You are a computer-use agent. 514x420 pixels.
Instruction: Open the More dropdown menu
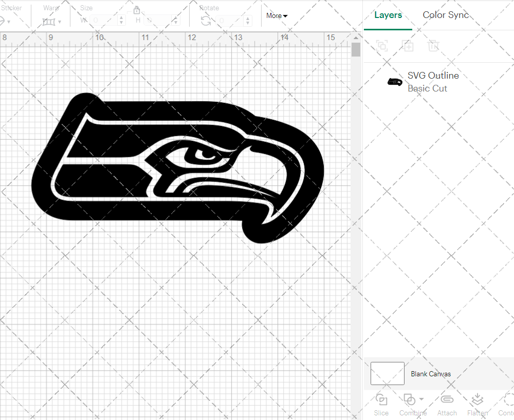(277, 16)
